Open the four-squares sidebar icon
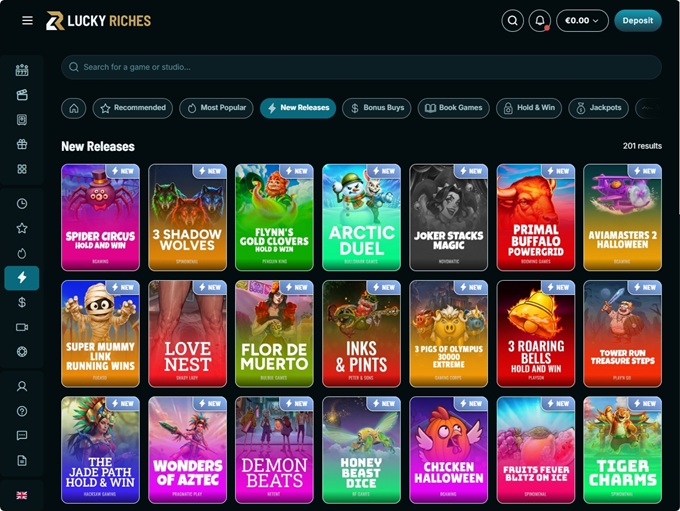The height and width of the screenshot is (511, 680). [x=22, y=169]
